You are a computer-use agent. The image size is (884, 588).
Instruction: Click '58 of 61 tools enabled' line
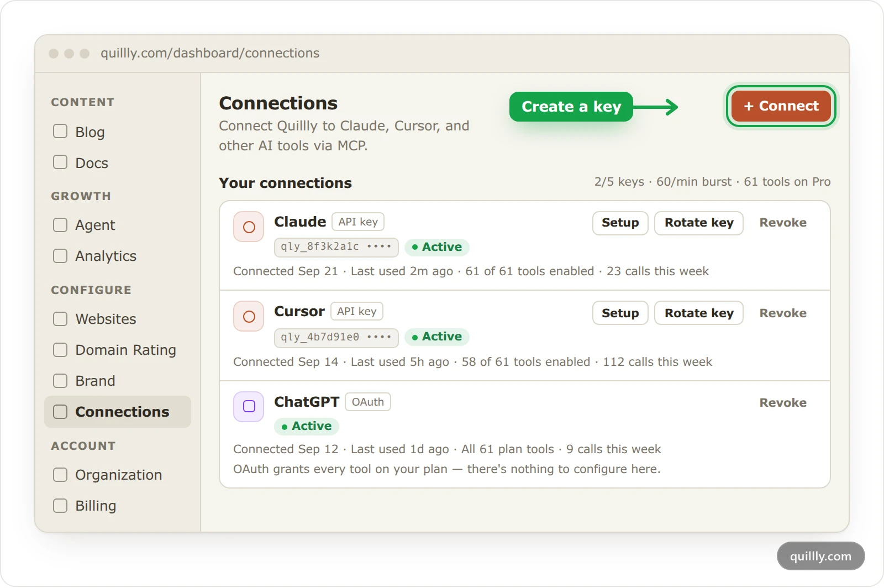click(472, 362)
